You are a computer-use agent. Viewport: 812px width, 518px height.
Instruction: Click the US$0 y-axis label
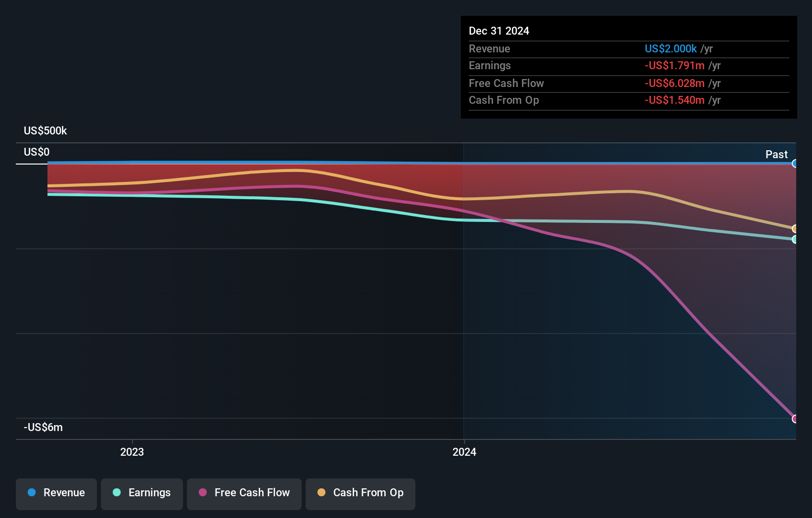pos(37,152)
